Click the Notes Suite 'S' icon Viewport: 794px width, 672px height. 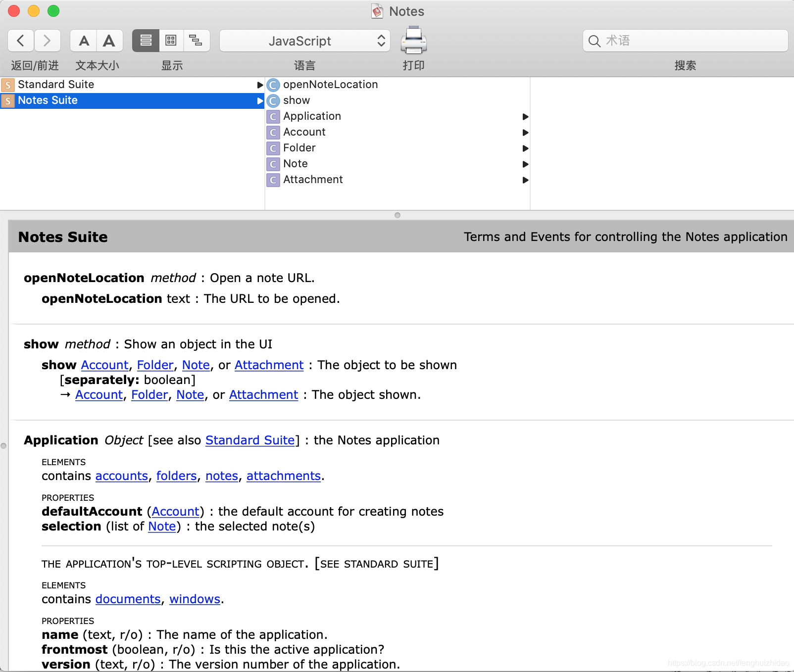[x=8, y=101]
